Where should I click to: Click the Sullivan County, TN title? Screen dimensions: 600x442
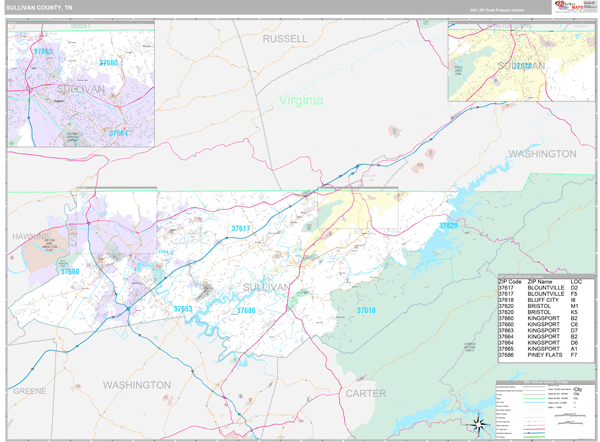[39, 7]
